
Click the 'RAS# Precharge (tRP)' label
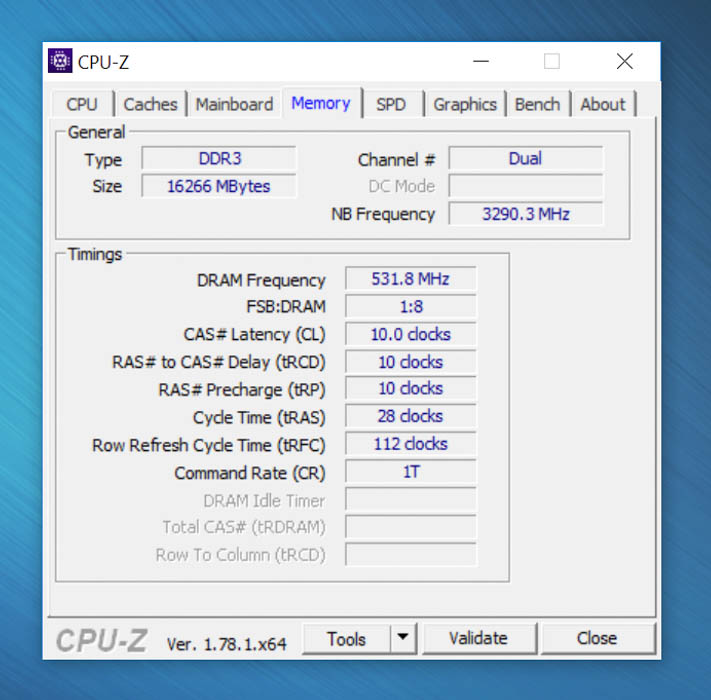(x=242, y=390)
